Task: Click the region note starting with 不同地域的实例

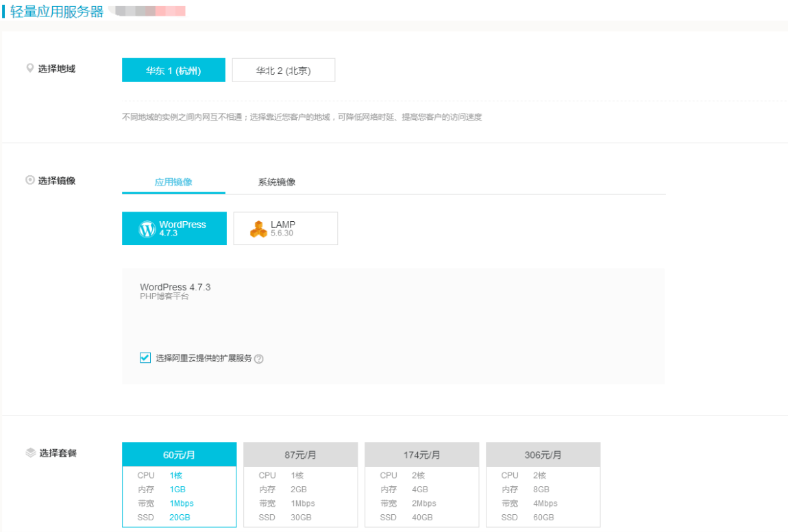Action: point(302,117)
